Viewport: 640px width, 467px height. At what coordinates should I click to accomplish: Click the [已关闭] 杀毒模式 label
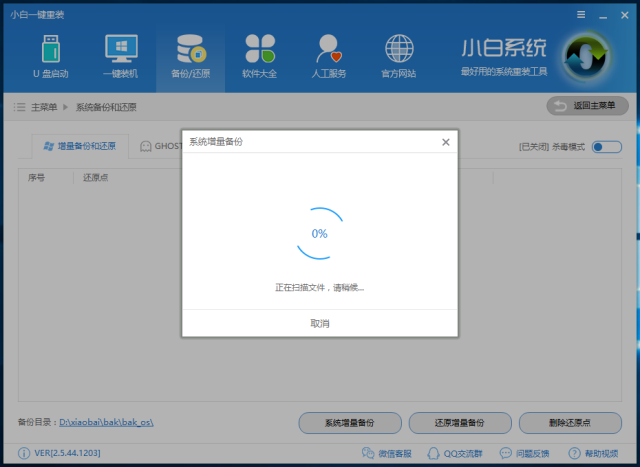[551, 147]
